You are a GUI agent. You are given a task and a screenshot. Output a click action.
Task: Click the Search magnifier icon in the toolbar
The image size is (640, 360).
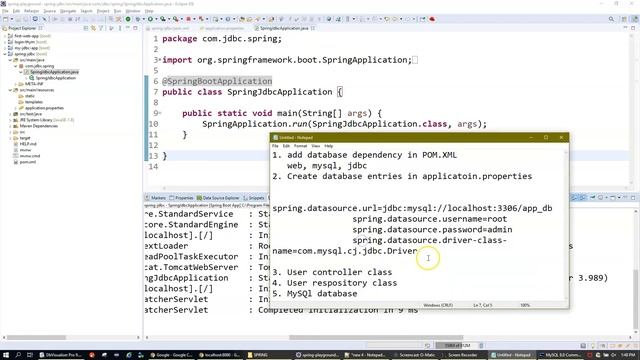pos(611,19)
